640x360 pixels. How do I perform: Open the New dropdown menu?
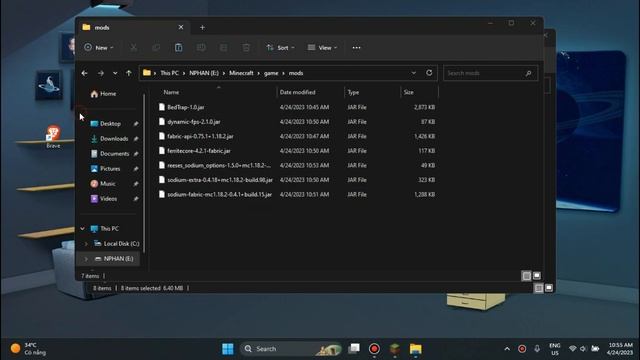99,48
